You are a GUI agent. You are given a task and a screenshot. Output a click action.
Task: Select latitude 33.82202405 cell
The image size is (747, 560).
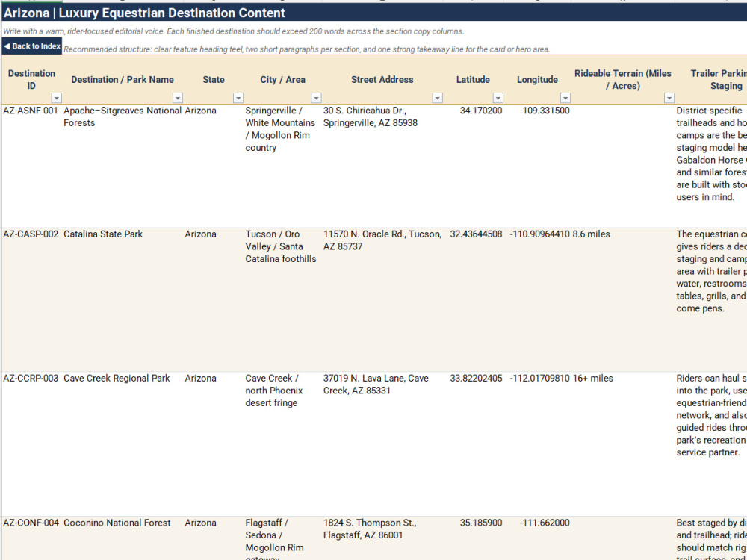pos(473,444)
